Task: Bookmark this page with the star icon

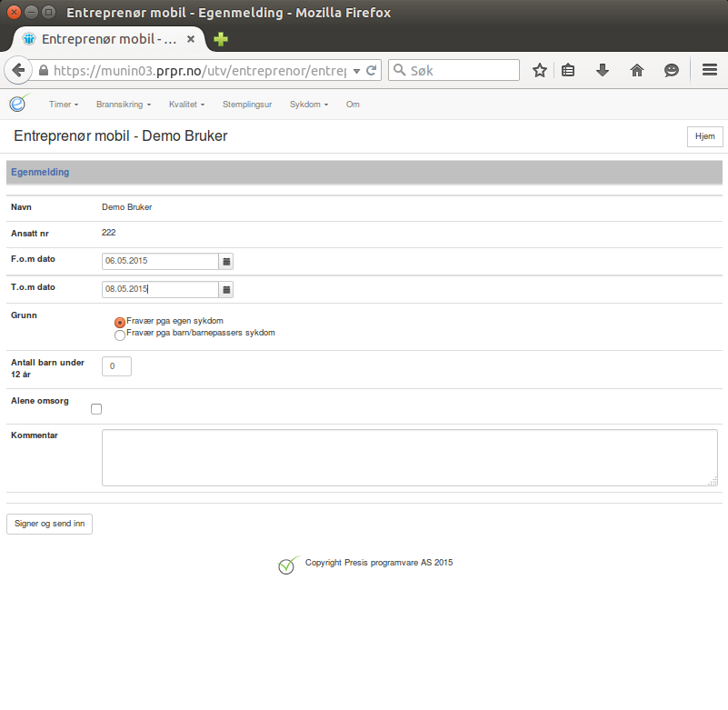Action: [540, 71]
